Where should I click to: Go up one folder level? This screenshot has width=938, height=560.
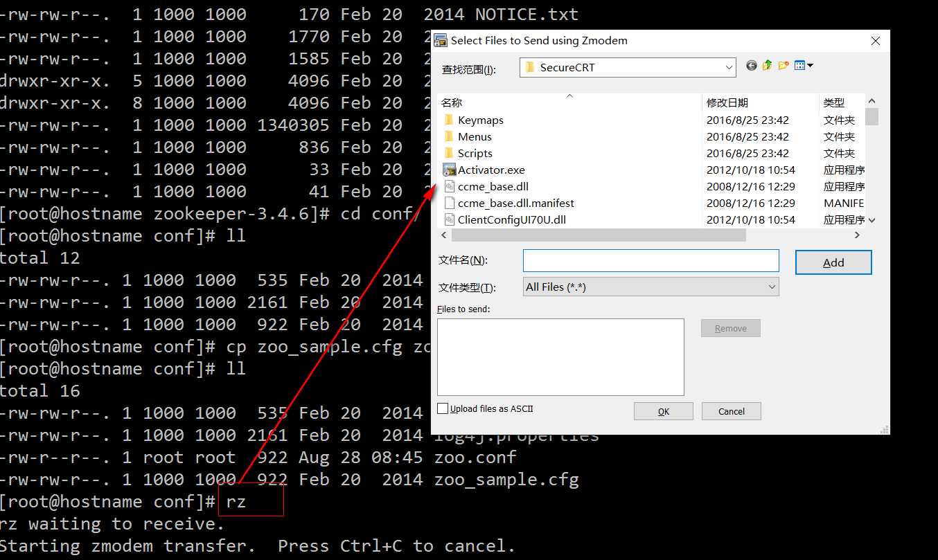click(767, 66)
